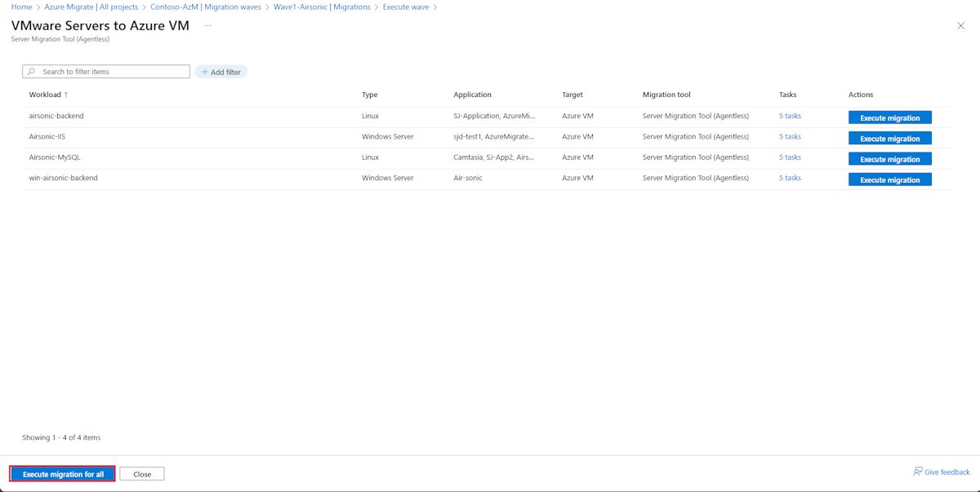Click the Give feedback icon

click(x=918, y=472)
